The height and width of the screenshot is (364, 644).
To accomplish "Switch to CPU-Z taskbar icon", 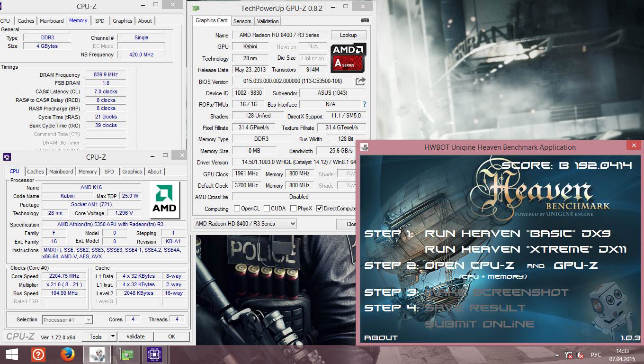I will pyautogui.click(x=153, y=355).
